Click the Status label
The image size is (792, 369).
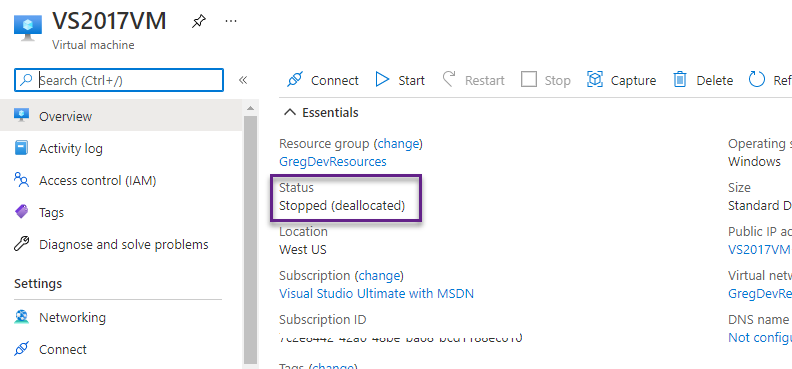(x=296, y=187)
